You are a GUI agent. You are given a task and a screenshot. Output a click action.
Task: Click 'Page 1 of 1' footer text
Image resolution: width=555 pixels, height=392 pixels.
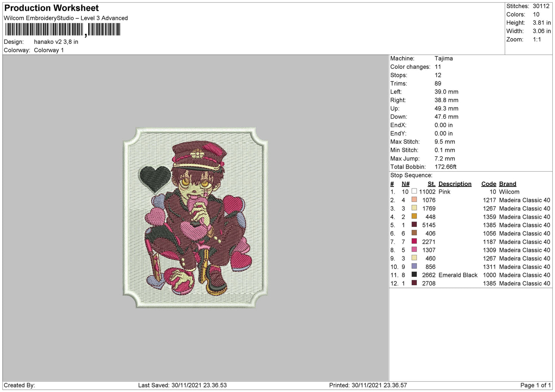coord(535,385)
